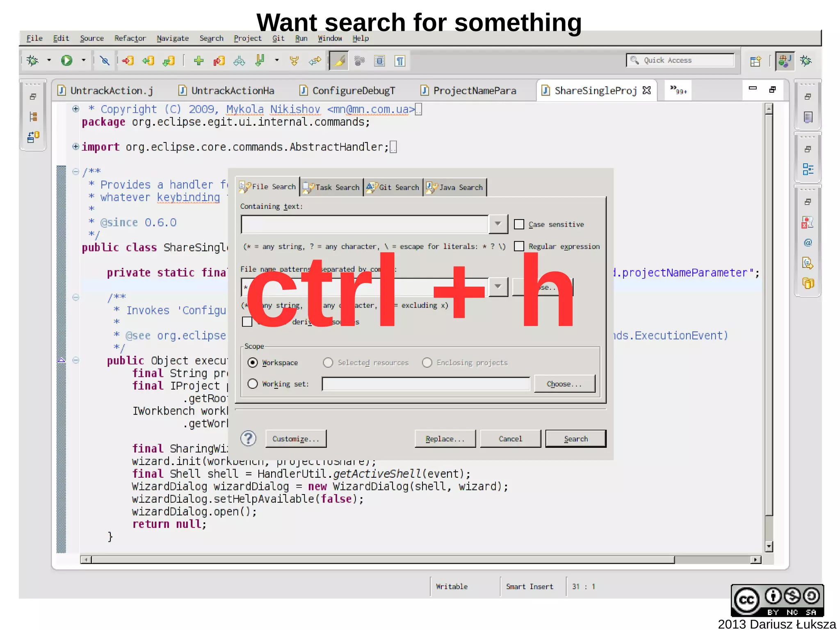Select the File Search tab

[x=268, y=187]
